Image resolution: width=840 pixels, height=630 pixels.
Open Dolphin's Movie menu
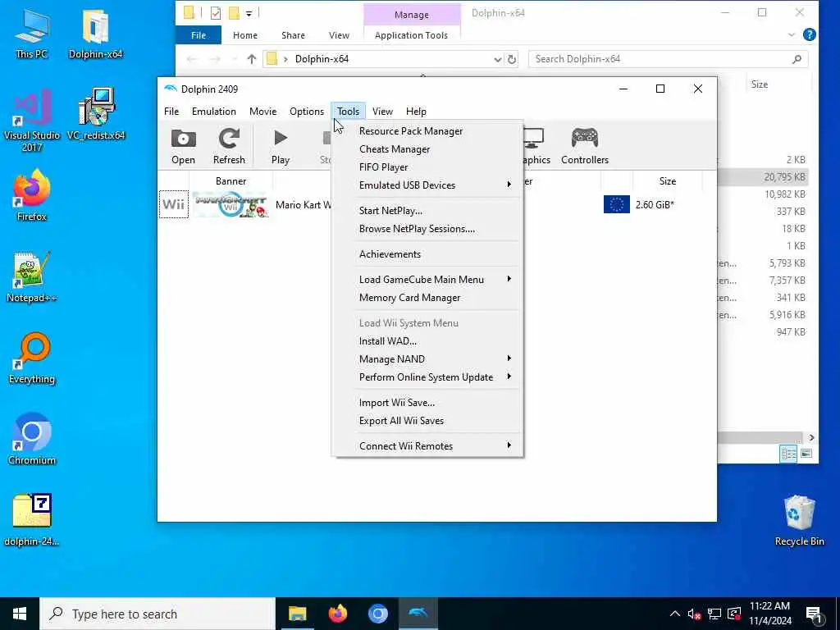pos(262,112)
